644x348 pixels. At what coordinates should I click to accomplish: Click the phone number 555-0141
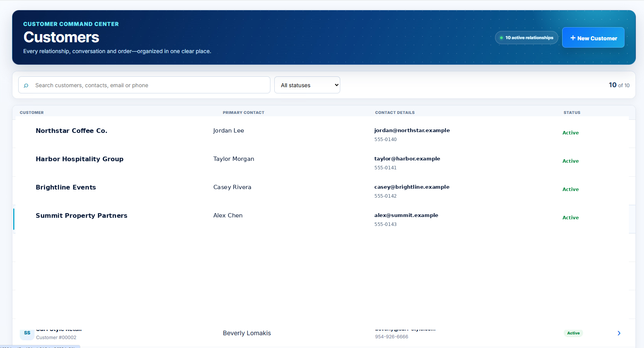386,168
